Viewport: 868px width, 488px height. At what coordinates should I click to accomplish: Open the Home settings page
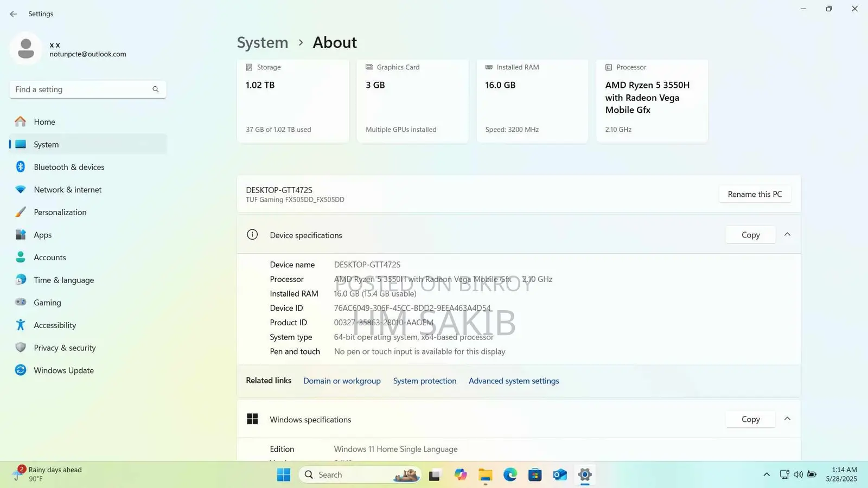pyautogui.click(x=88, y=122)
